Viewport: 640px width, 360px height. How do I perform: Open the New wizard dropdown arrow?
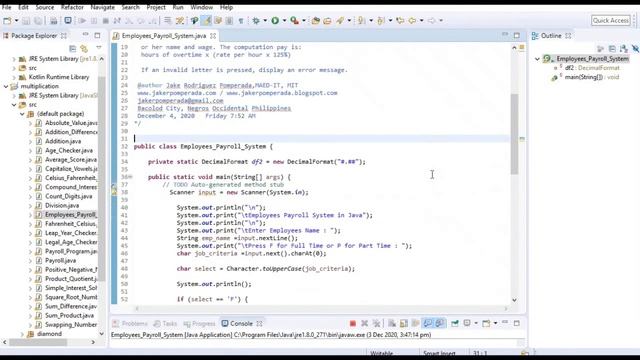coord(16,20)
